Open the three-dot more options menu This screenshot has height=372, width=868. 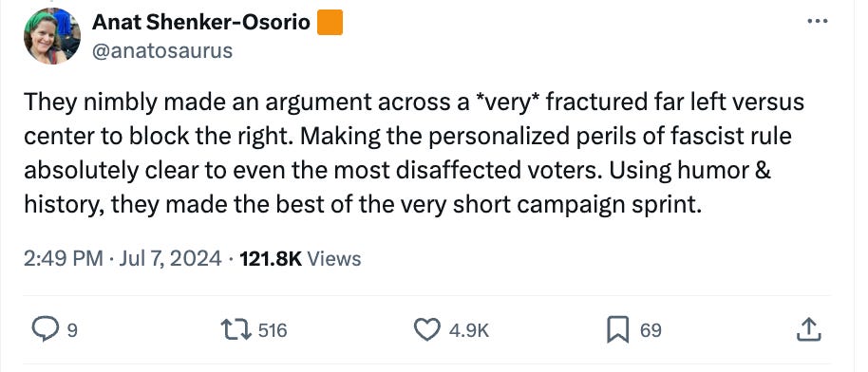click(x=817, y=22)
